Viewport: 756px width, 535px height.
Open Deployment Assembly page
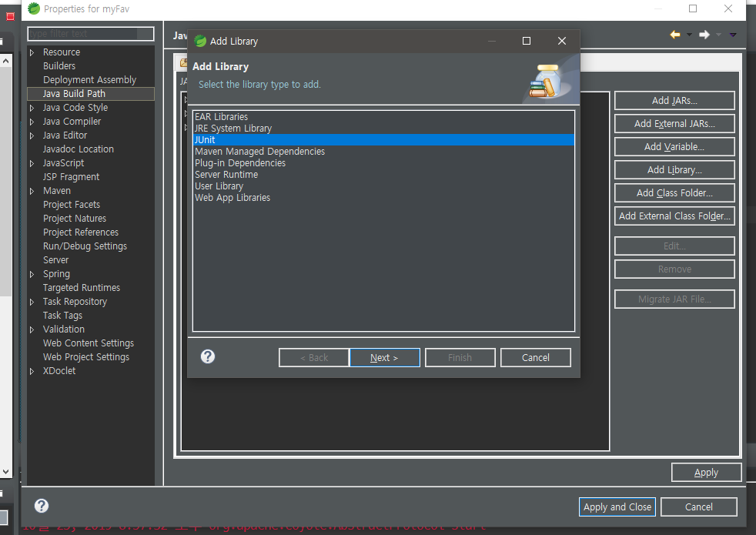(x=89, y=80)
